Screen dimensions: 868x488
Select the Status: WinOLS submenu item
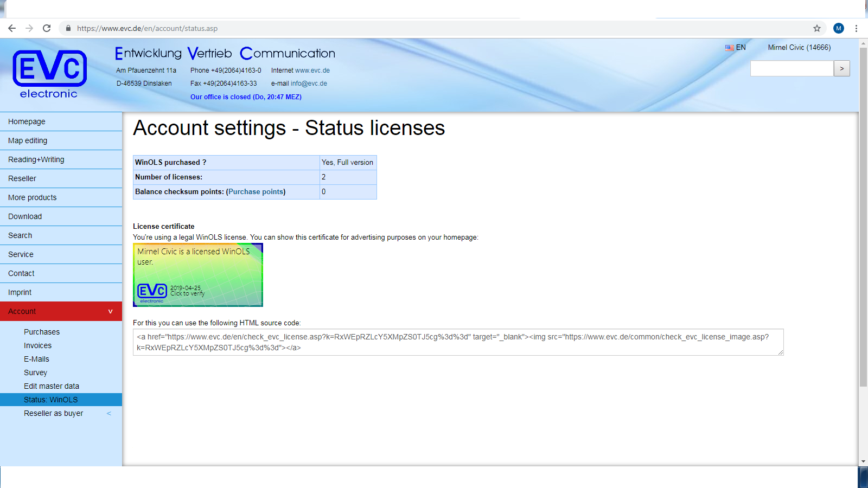coord(61,400)
